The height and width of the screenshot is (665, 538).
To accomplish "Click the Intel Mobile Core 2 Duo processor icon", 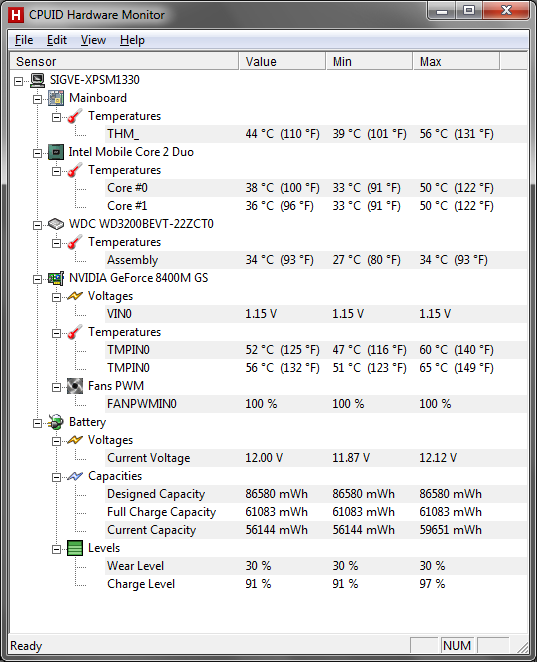I will 56,152.
